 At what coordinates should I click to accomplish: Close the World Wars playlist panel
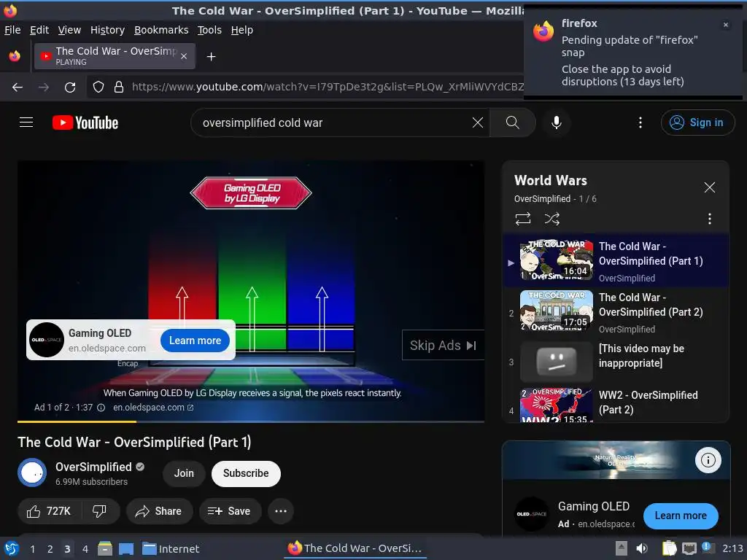pyautogui.click(x=709, y=187)
